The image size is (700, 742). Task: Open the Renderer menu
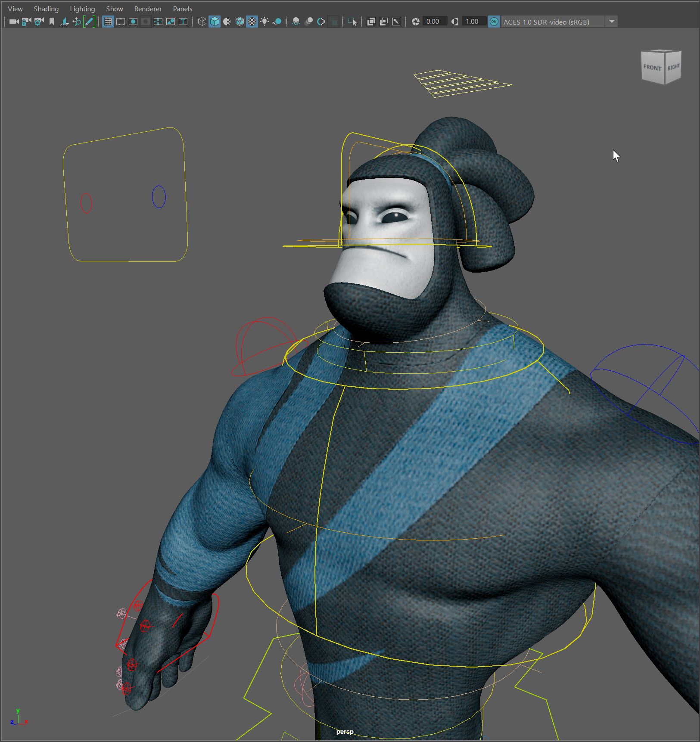click(148, 9)
